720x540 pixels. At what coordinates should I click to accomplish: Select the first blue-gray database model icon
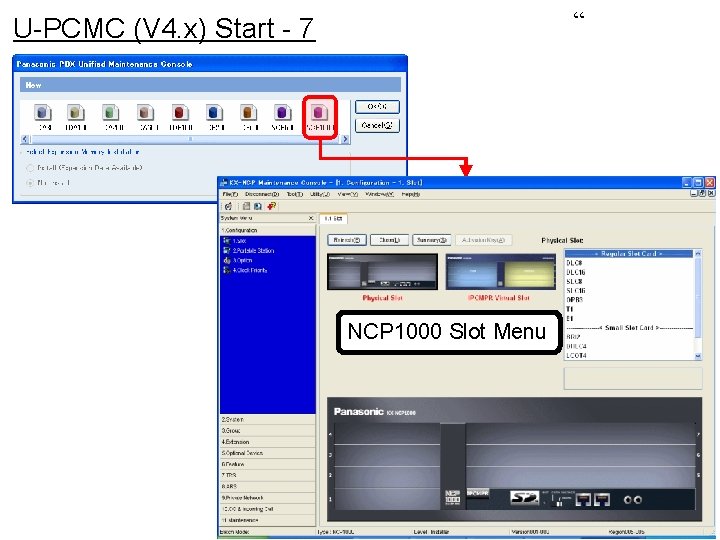43,112
